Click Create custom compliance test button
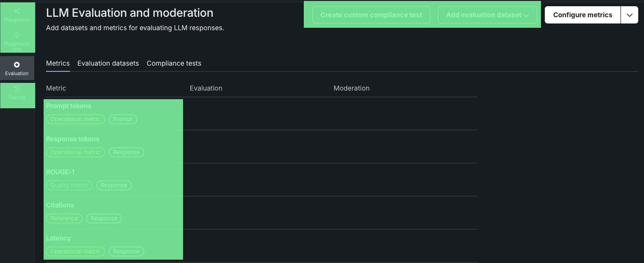644x263 pixels. 371,15
